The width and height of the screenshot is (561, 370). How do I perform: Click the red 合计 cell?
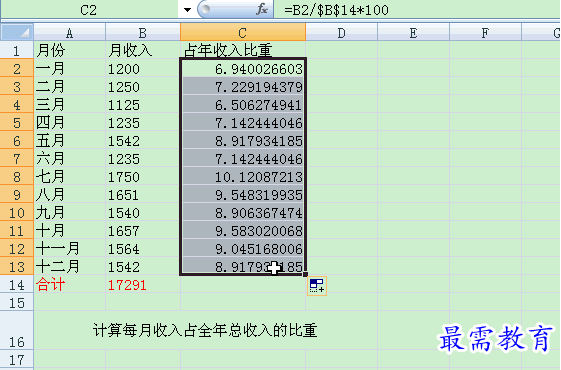(70, 285)
